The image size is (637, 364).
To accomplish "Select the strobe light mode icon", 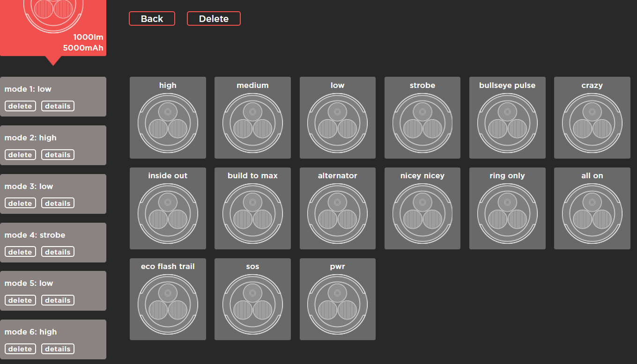I will (x=422, y=123).
